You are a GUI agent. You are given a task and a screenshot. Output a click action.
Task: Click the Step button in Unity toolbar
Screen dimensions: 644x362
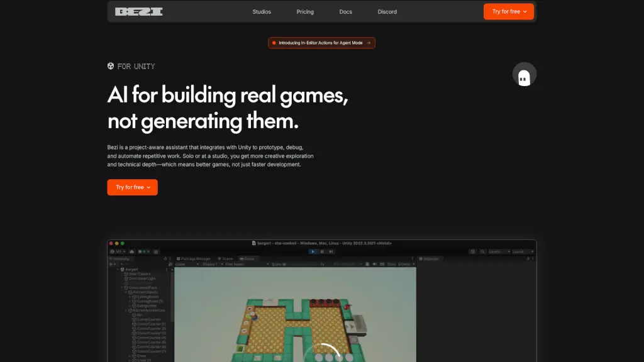331,251
